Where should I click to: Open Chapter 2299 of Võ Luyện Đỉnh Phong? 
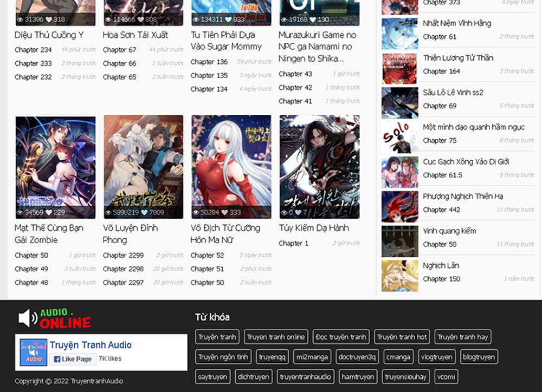tap(123, 255)
